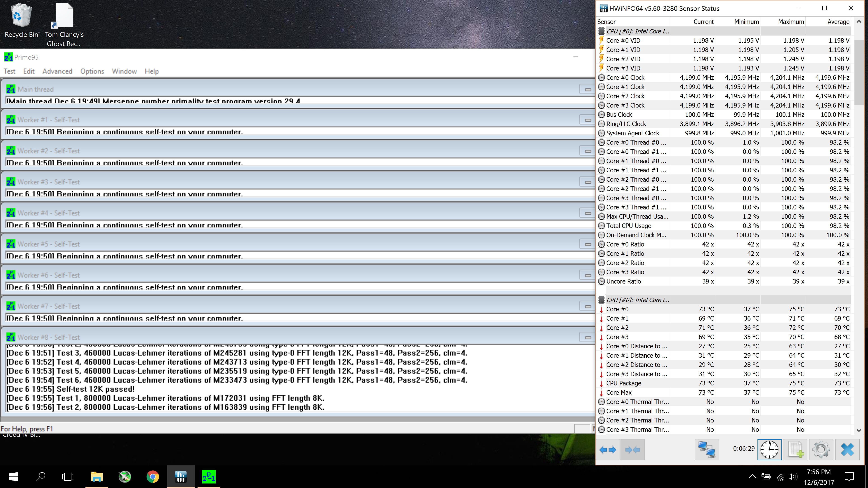Minimize the Worker #8 Self-Test window
Viewport: 868px width, 488px height.
tap(588, 337)
